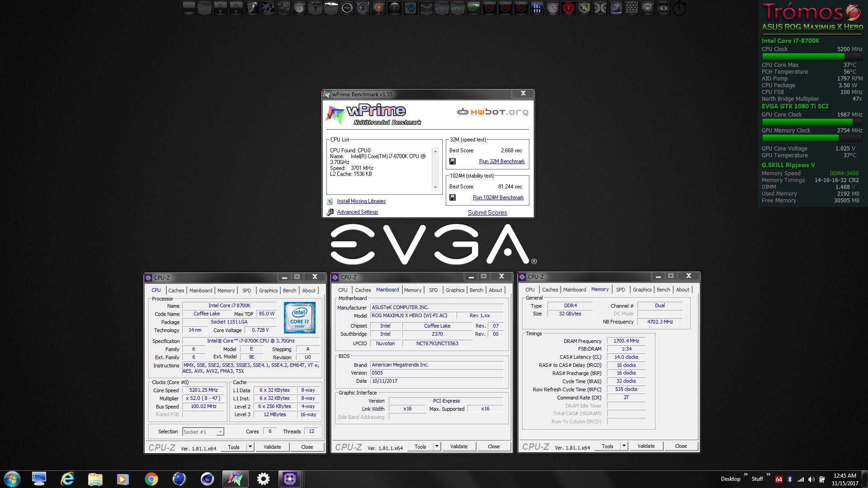
Task: Click Close button in the Memory CPU-Z window
Action: pyautogui.click(x=681, y=446)
